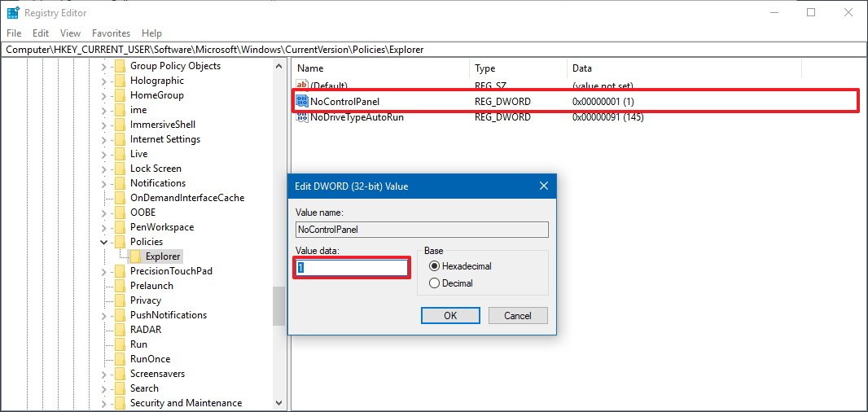Click OK in Edit DWORD dialog

click(449, 316)
